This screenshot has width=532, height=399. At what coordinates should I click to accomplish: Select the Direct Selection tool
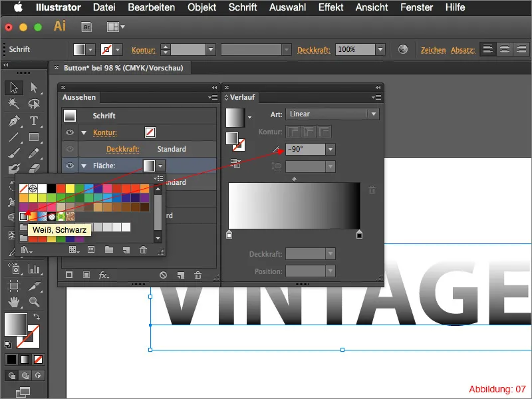(x=34, y=88)
